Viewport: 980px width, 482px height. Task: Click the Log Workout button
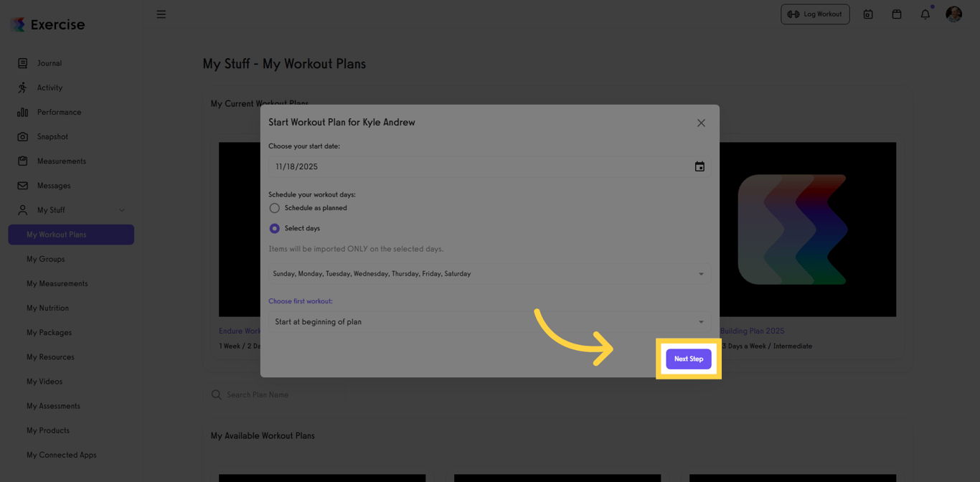pos(815,14)
